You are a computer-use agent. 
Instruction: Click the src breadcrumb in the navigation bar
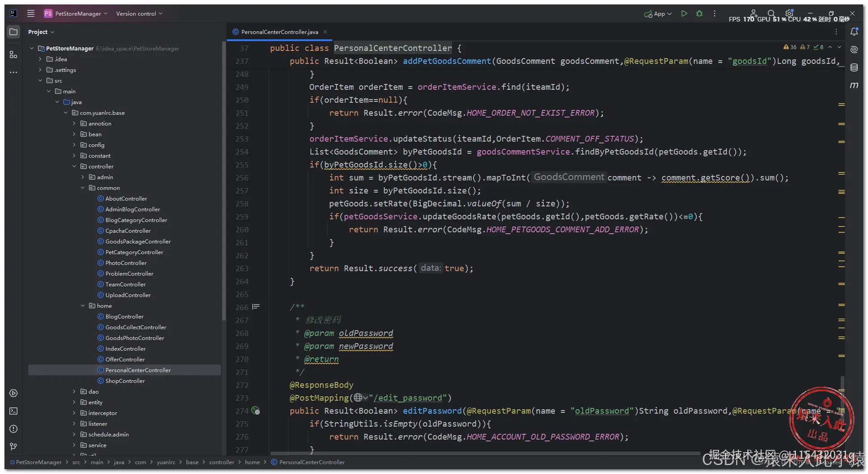point(76,462)
